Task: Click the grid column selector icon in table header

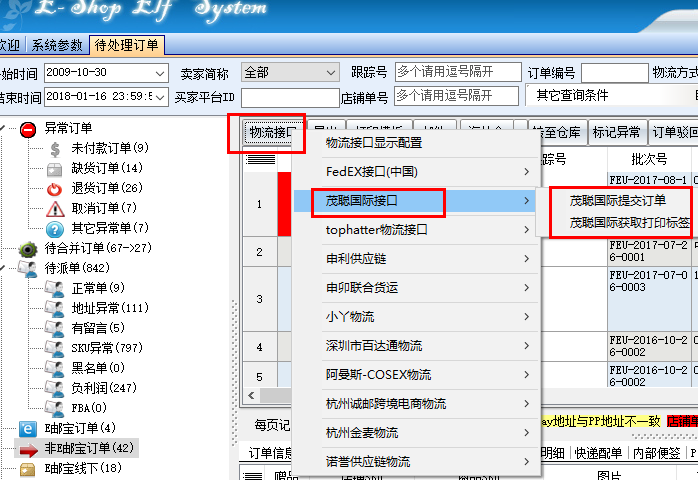Action: (x=260, y=159)
